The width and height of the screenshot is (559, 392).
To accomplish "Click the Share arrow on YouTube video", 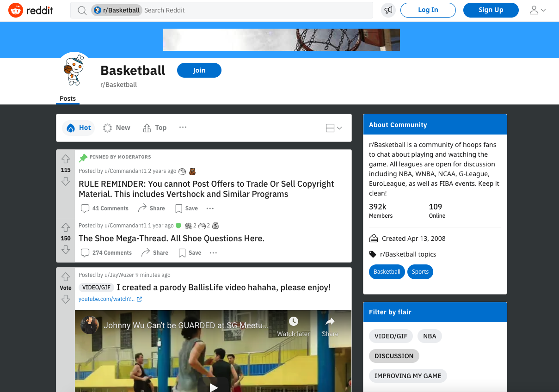I will click(x=330, y=326).
